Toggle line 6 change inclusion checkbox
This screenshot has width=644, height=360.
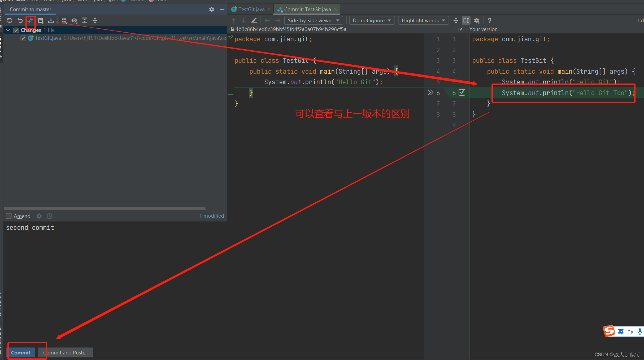[x=462, y=93]
